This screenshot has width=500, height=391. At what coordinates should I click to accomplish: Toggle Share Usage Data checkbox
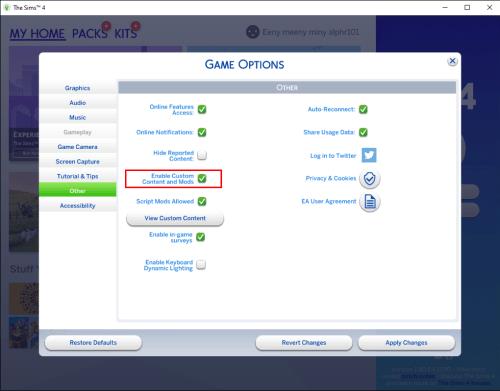coord(363,132)
